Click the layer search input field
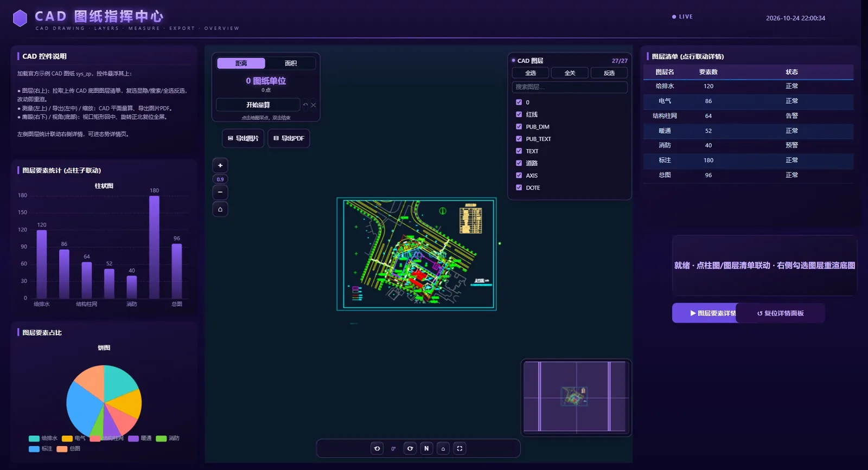This screenshot has height=470, width=868. (570, 87)
